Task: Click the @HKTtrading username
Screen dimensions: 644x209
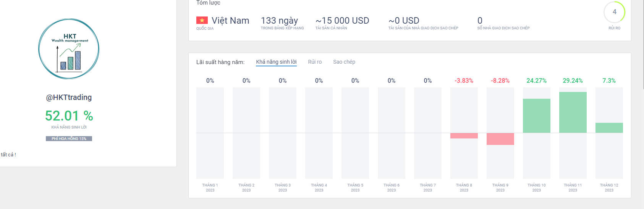Action: click(69, 97)
